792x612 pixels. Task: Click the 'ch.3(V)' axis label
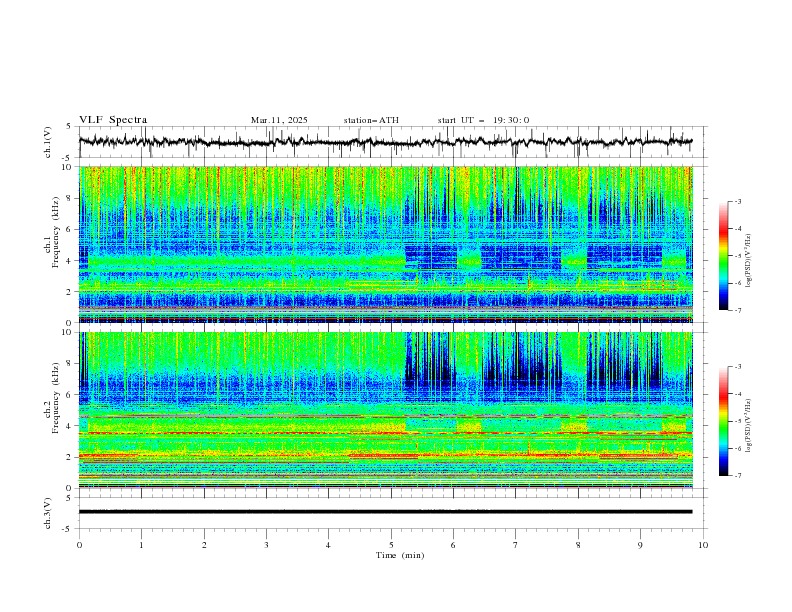pyautogui.click(x=48, y=513)
